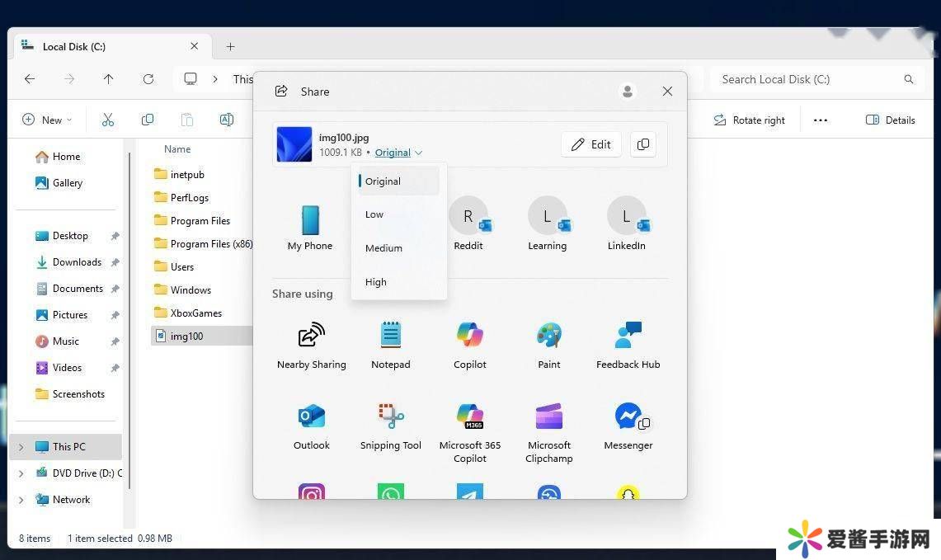Send file to My Phone
This screenshot has height=560, width=941.
click(310, 227)
